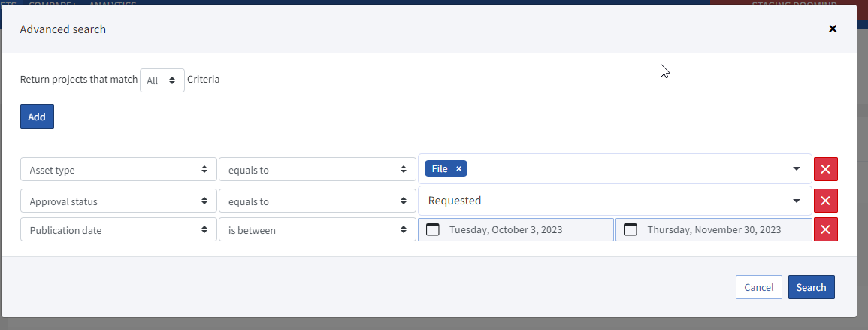
Task: Remove the File tag from Asset type
Action: click(458, 169)
